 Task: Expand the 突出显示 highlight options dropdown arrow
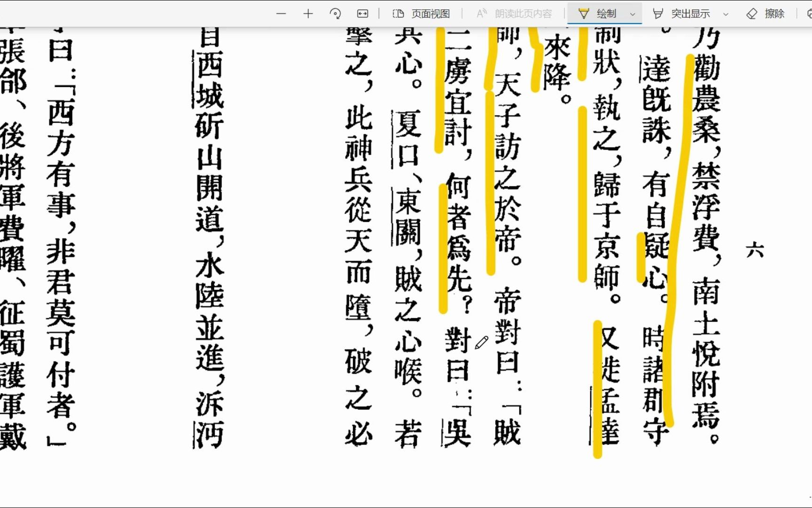[x=726, y=14]
